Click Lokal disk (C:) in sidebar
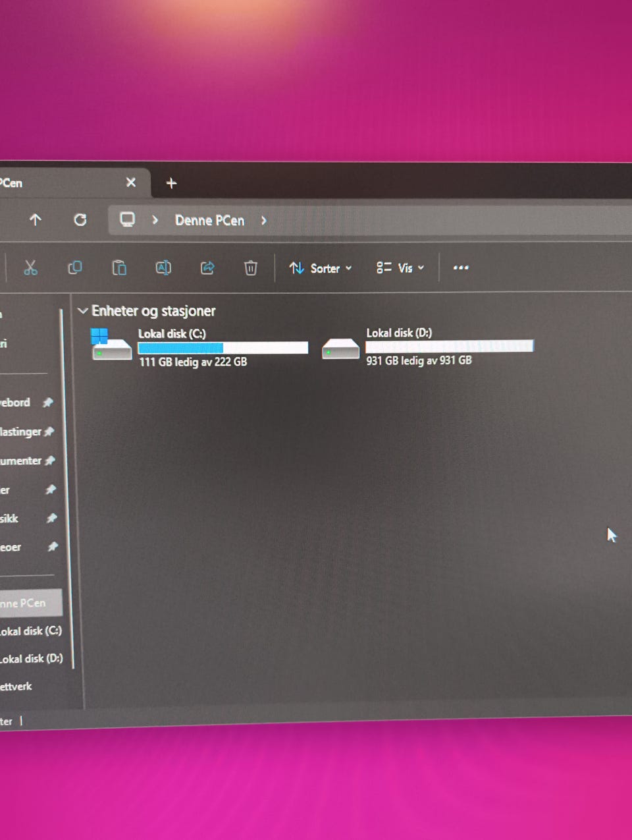Image resolution: width=632 pixels, height=840 pixels. (x=31, y=630)
